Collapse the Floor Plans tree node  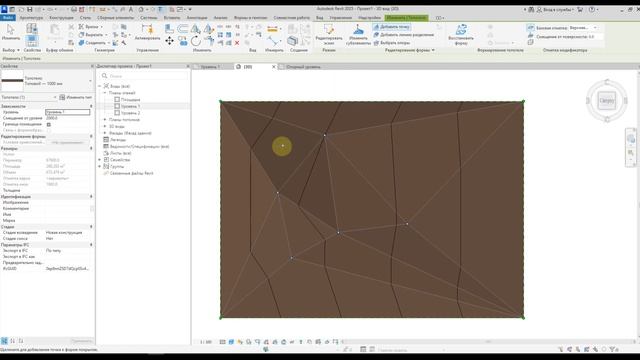tap(105, 93)
